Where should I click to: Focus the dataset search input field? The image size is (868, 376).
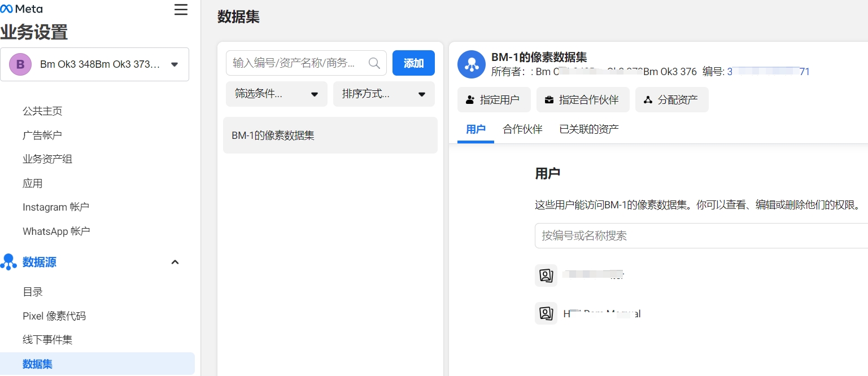(x=306, y=63)
